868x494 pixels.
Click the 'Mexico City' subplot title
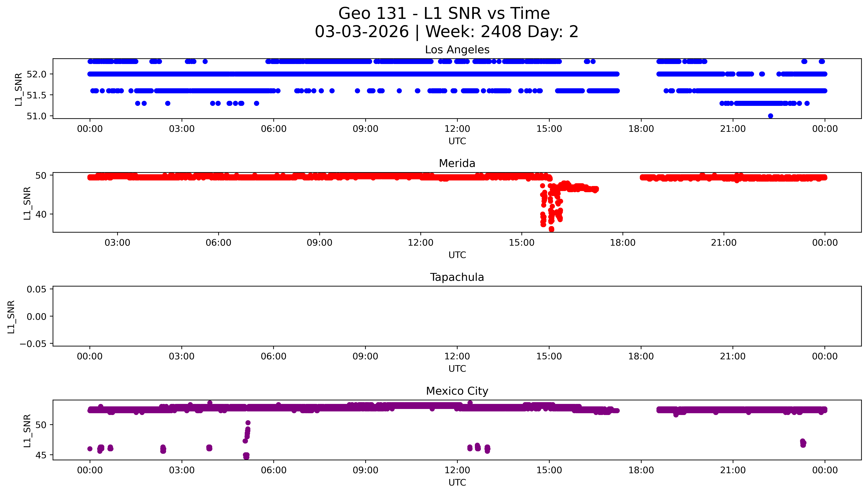click(457, 391)
